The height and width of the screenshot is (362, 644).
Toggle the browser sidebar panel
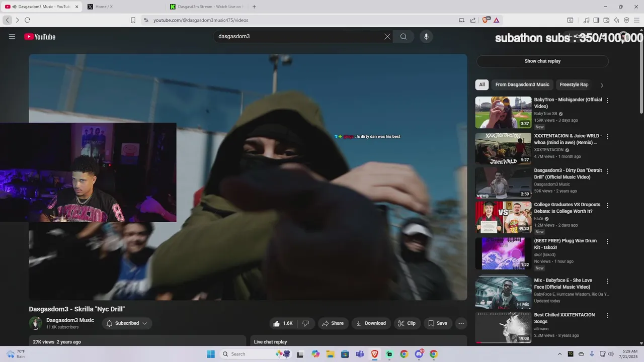[596, 20]
